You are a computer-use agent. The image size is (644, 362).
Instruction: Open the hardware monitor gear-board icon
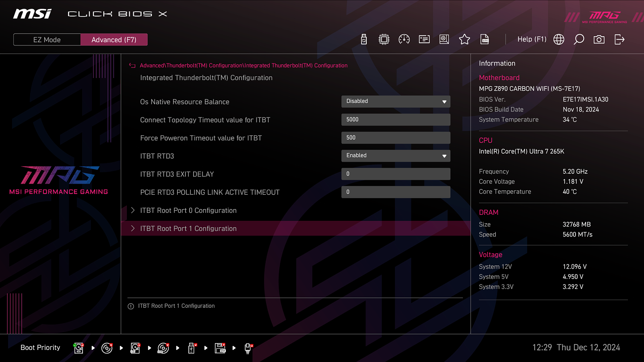(444, 39)
